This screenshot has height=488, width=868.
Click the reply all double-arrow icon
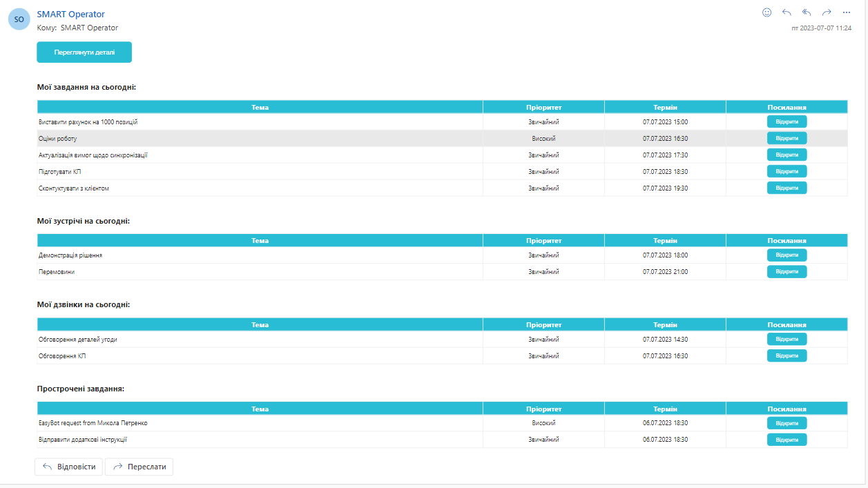tap(807, 12)
